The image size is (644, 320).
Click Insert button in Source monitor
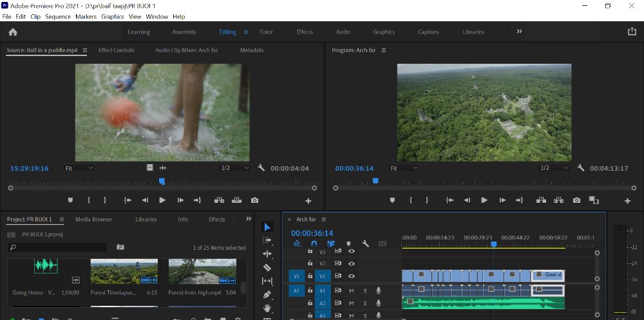click(219, 200)
